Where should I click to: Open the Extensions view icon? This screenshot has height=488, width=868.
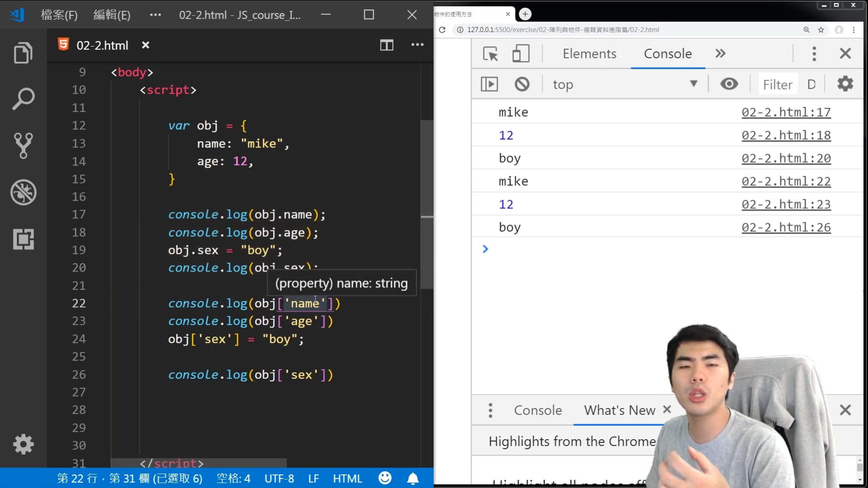pyautogui.click(x=23, y=239)
